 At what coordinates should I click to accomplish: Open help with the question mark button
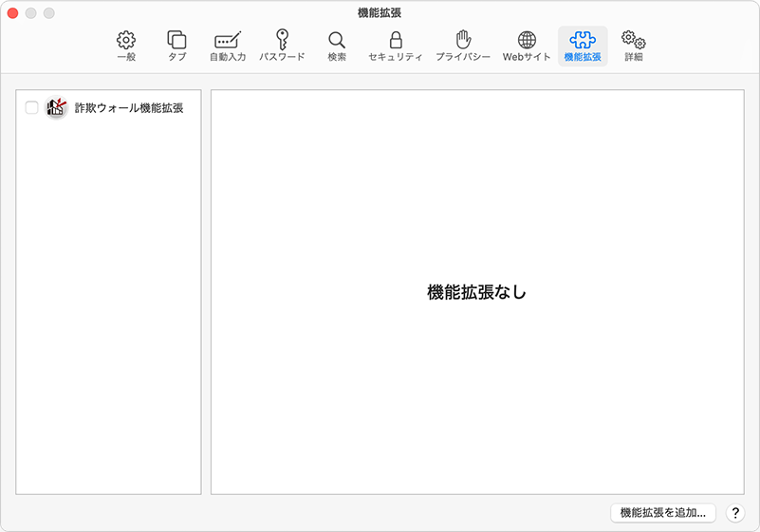coord(735,513)
